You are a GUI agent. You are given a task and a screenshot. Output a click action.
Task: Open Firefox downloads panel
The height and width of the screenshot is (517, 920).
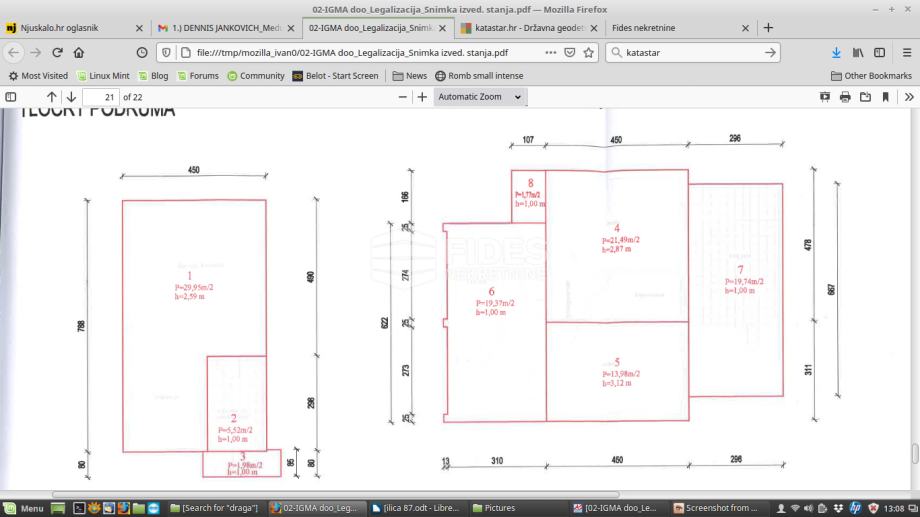pyautogui.click(x=836, y=52)
